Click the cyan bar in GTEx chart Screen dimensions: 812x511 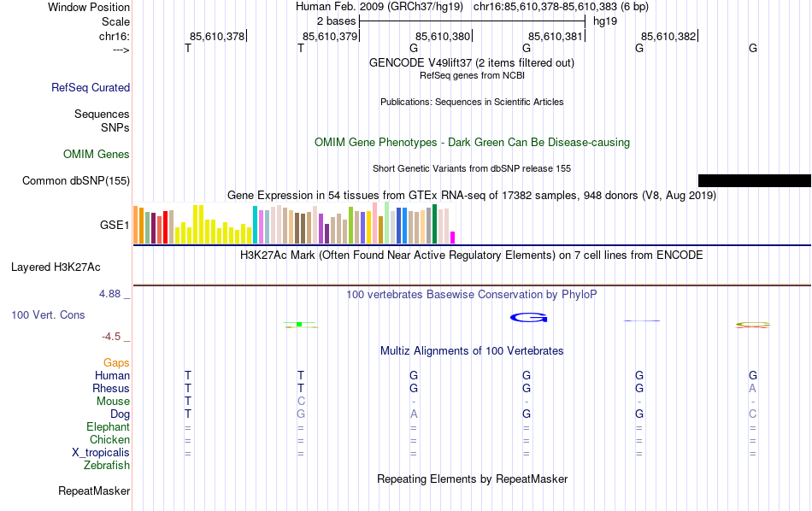pos(255,225)
